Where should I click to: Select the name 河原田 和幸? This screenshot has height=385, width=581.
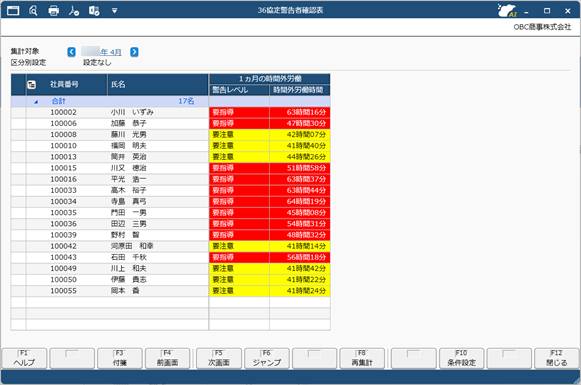[132, 246]
